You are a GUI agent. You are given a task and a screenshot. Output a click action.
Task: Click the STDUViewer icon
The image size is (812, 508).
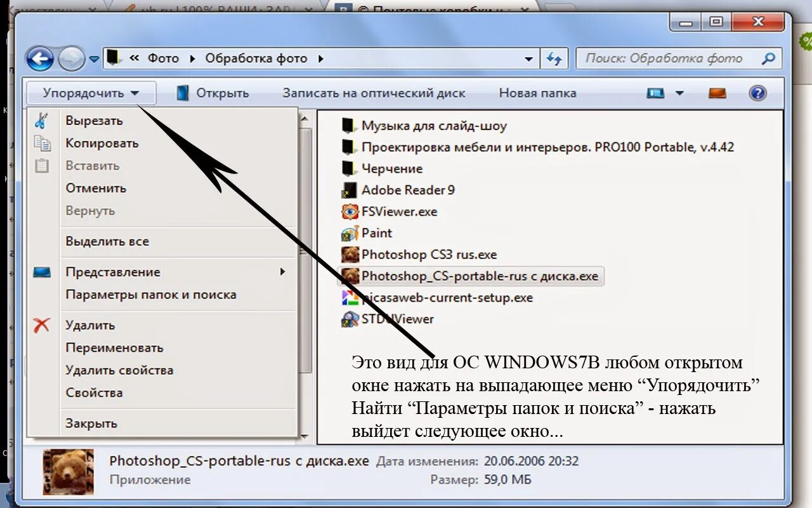point(350,319)
